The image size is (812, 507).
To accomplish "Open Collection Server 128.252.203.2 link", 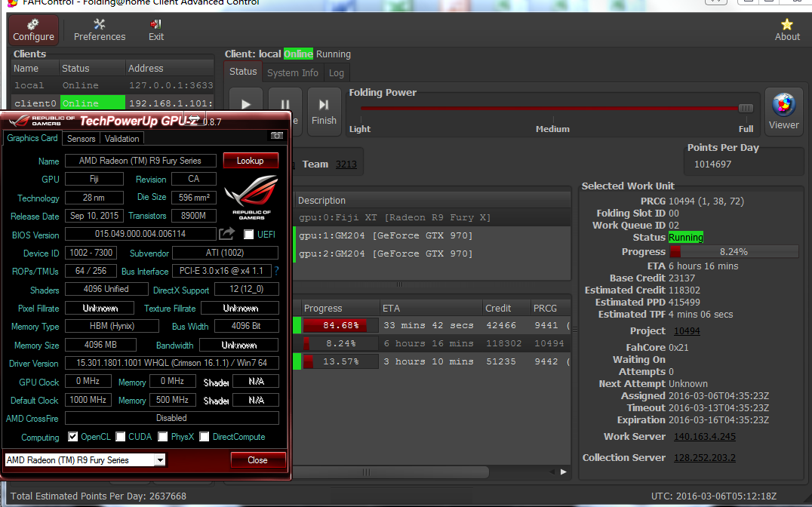I will pyautogui.click(x=704, y=458).
